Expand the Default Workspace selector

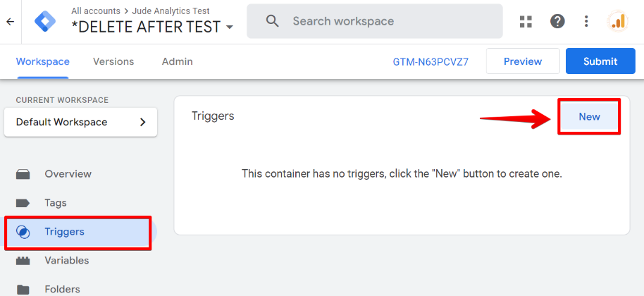coord(81,122)
